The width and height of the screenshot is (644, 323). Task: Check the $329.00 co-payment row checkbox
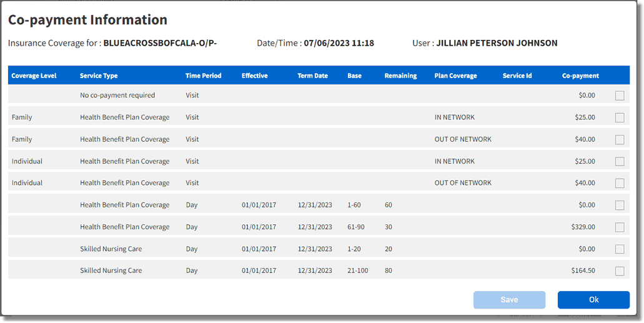pyautogui.click(x=620, y=227)
